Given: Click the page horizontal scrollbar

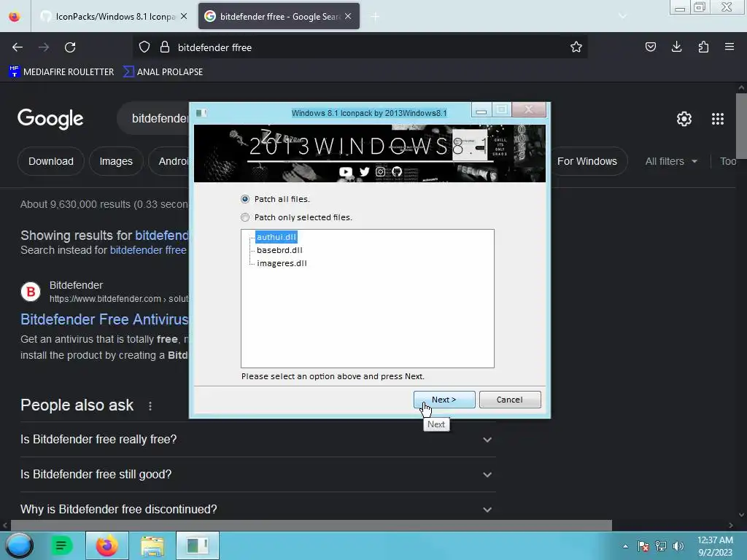Looking at the screenshot, I should (311, 525).
